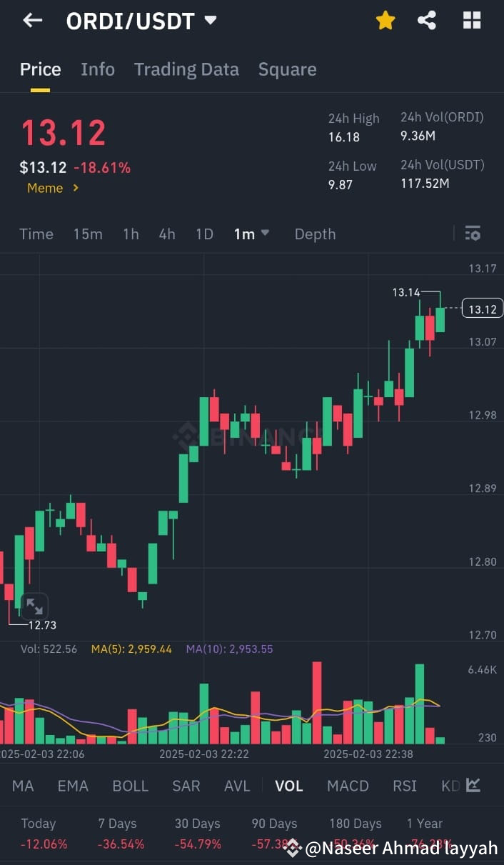Viewport: 504px width, 865px height.
Task: Open the Meme category link
Action: [x=53, y=188]
